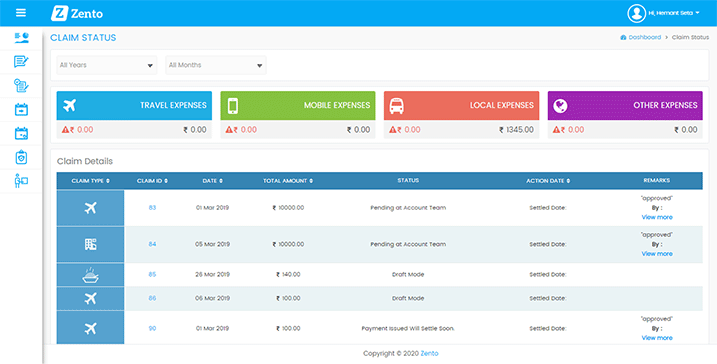Click the 'Claim Status' breadcrumb text
Image resolution: width=717 pixels, height=364 pixels.
point(690,37)
